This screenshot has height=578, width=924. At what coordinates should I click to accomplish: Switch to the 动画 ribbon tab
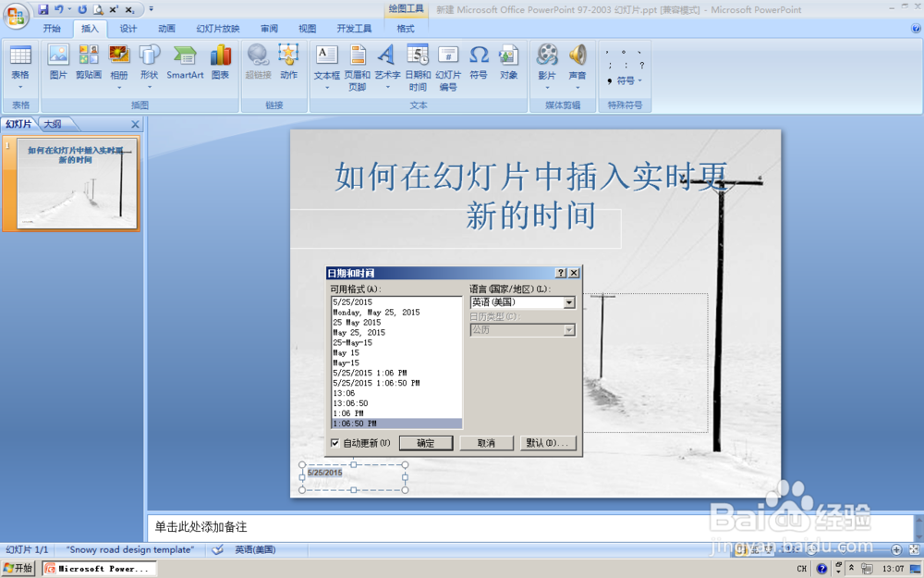[166, 29]
